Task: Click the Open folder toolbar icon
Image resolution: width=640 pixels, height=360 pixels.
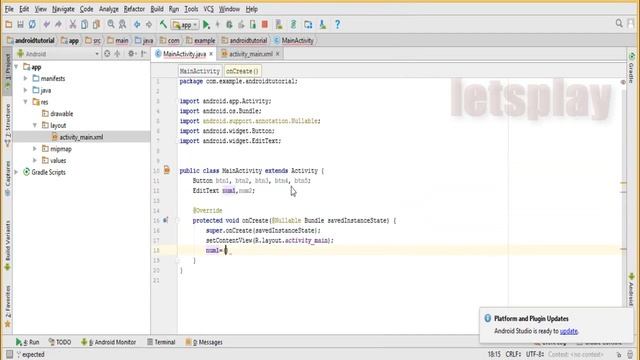Action: point(9,24)
